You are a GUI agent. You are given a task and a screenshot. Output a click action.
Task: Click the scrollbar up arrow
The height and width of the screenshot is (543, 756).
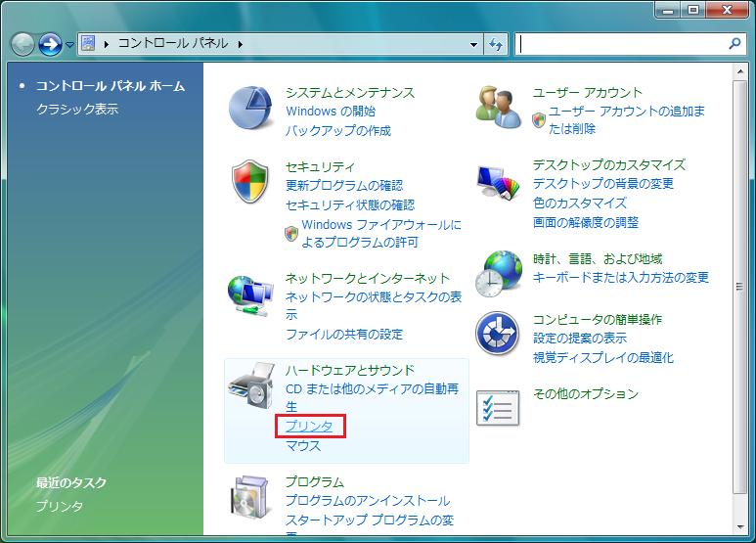(739, 71)
